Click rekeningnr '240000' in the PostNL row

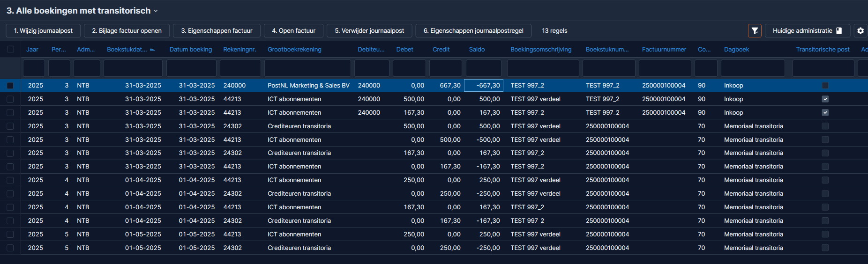pyautogui.click(x=234, y=86)
